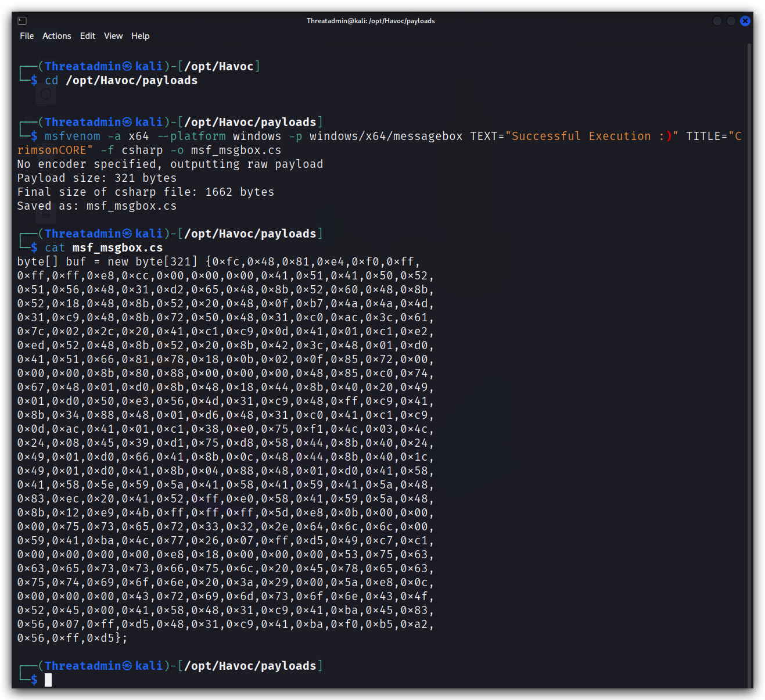Click the line "Payload size: 321 bytes"
765x700 pixels.
point(97,178)
